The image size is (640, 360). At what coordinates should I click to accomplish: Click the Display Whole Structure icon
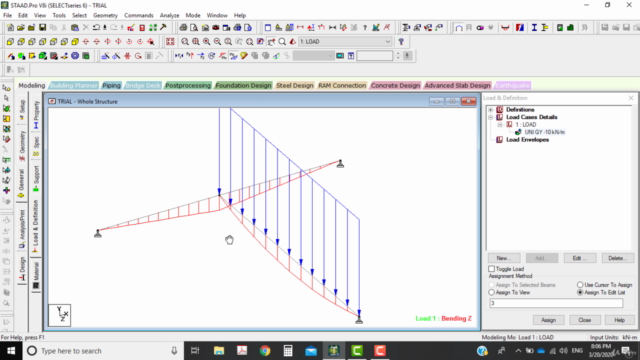point(170,42)
